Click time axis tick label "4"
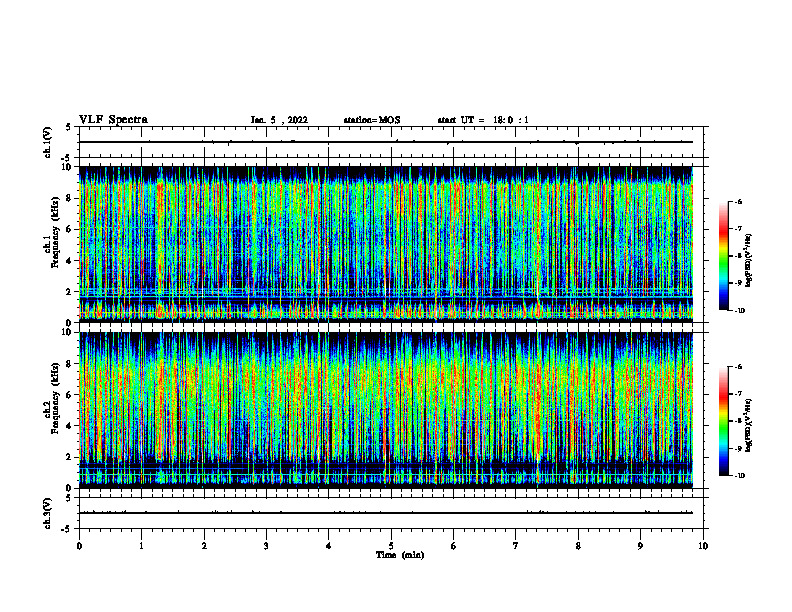 tap(329, 546)
